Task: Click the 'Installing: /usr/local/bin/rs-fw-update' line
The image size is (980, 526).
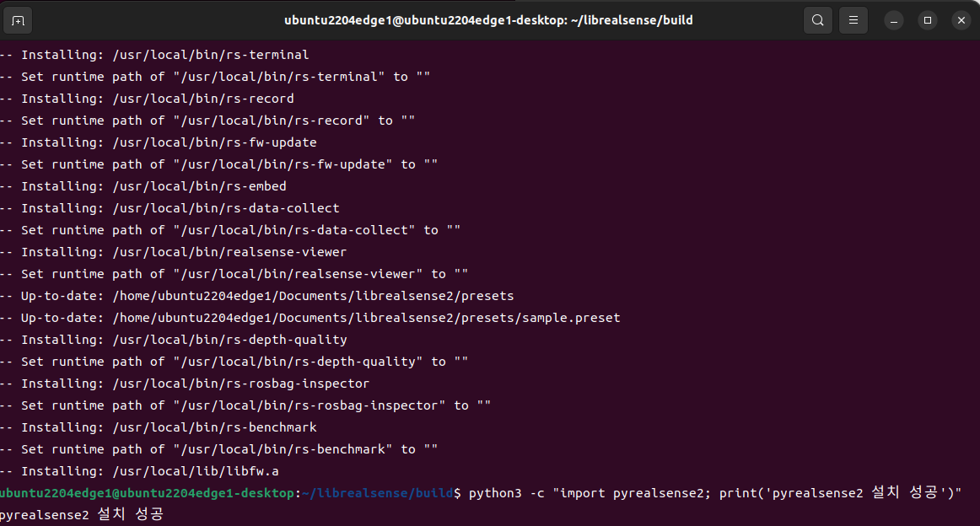Action: coord(159,142)
